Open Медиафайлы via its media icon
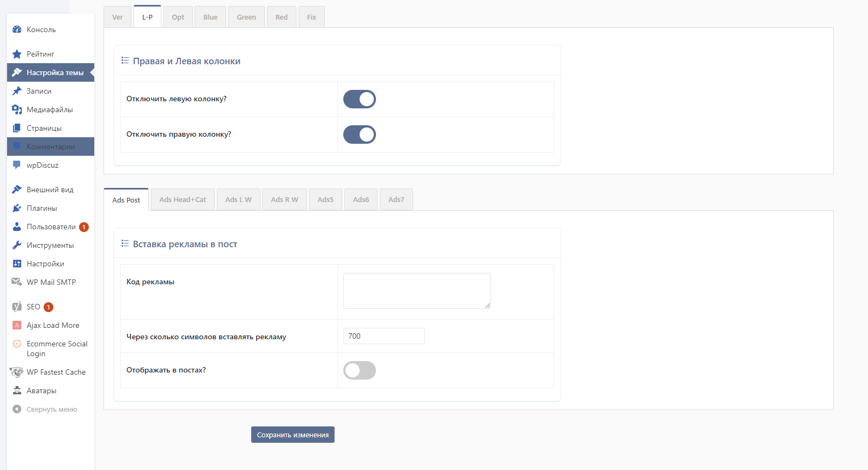The width and height of the screenshot is (868, 470). tap(17, 109)
